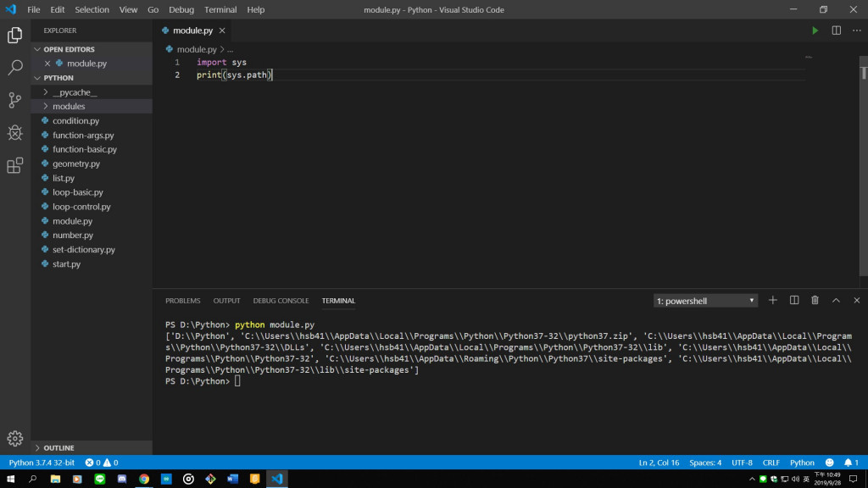Image resolution: width=868 pixels, height=488 pixels.
Task: Open Windows Start menu
Action: pyautogui.click(x=10, y=480)
